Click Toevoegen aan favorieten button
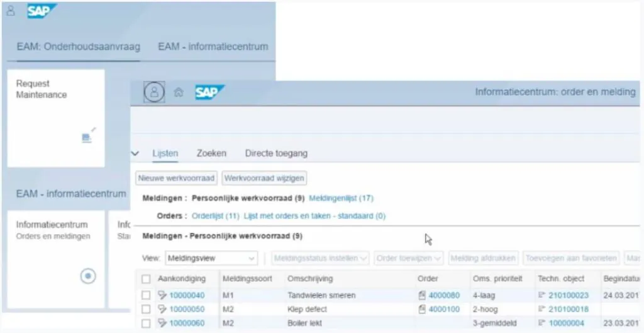The width and height of the screenshot is (644, 333). [x=571, y=258]
